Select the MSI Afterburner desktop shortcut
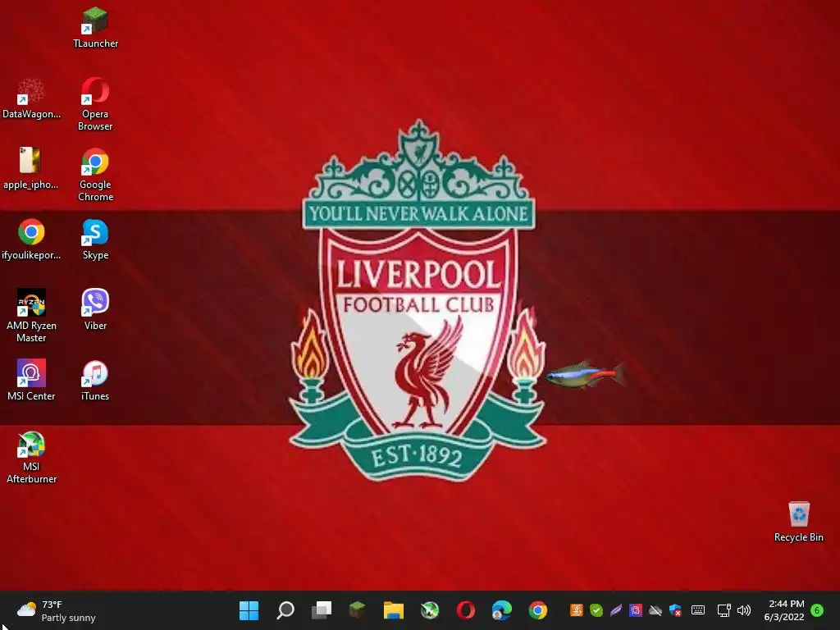This screenshot has width=840, height=630. click(31, 458)
